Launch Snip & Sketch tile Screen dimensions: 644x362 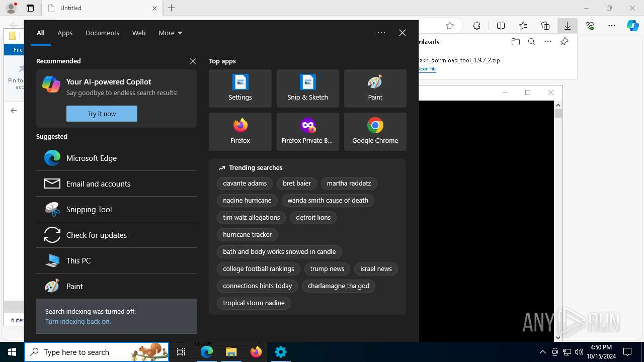point(307,88)
